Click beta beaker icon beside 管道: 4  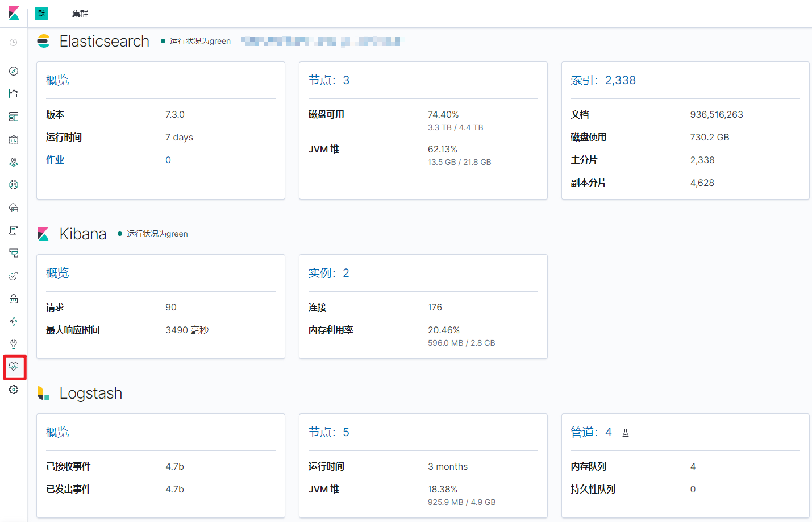point(626,433)
